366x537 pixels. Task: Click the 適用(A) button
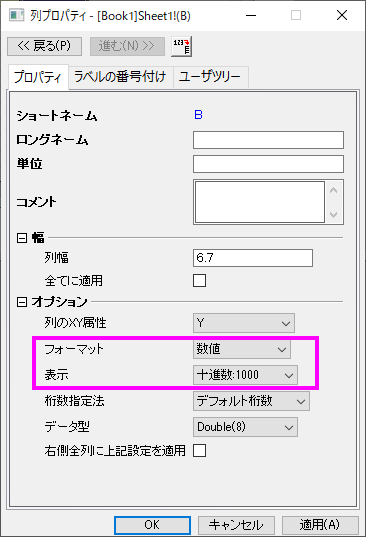click(320, 525)
